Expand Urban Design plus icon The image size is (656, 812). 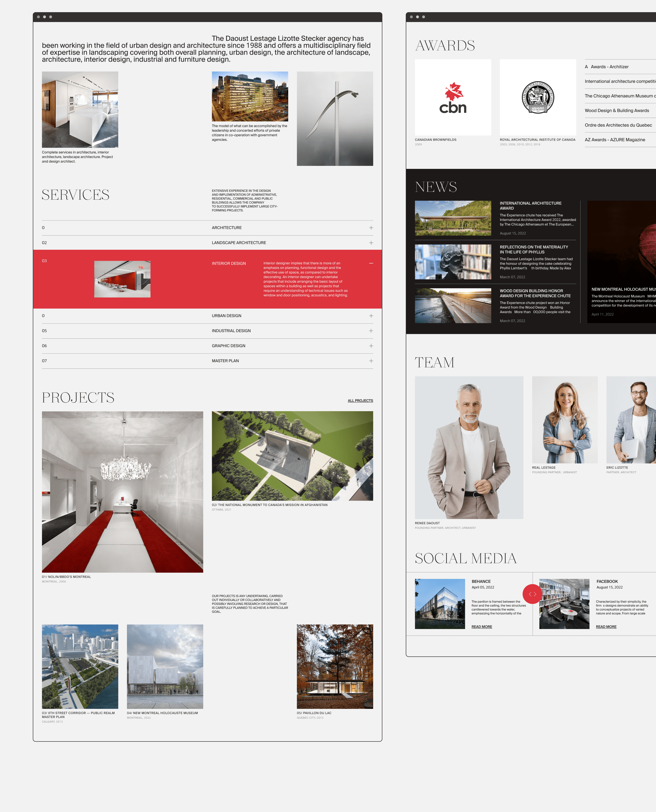tap(371, 316)
